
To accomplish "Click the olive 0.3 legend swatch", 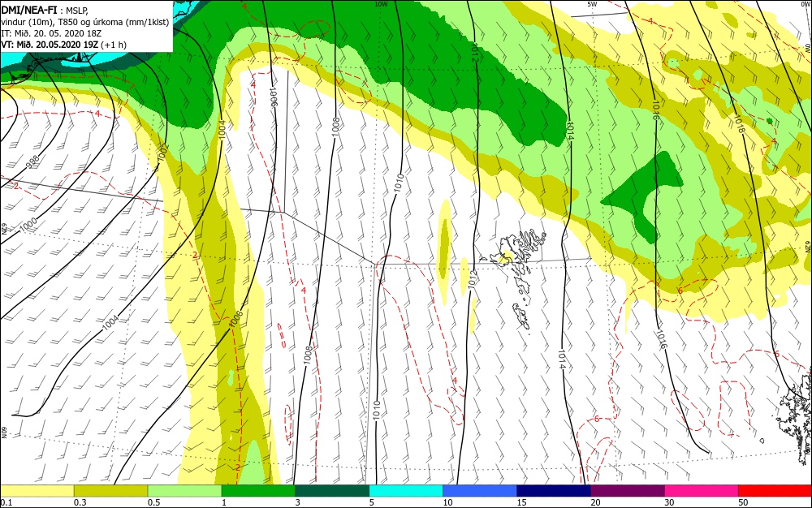I will [x=110, y=491].
